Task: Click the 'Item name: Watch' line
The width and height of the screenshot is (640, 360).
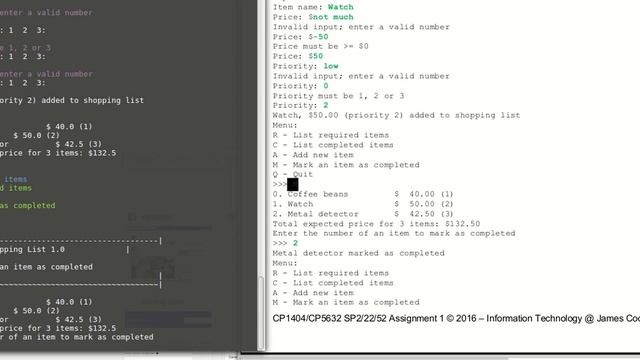Action: pos(313,7)
